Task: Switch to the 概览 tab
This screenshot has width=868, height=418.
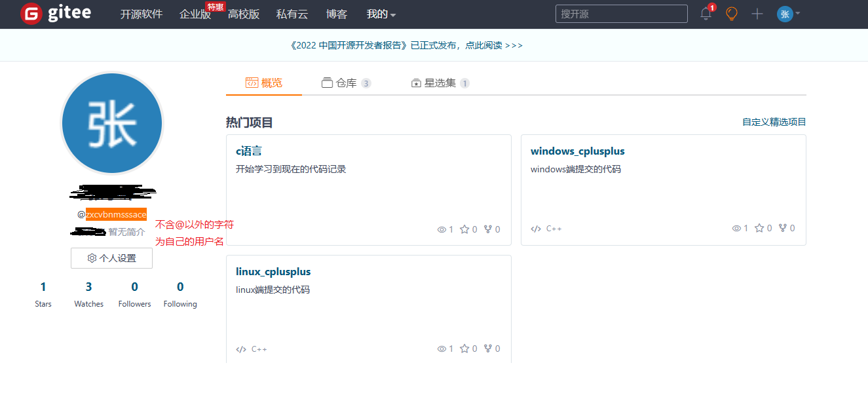Action: (264, 83)
